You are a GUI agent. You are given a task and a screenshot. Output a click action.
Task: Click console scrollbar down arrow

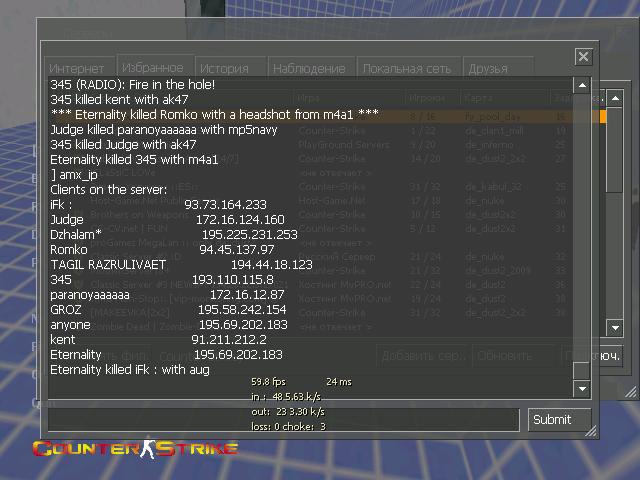coord(582,388)
